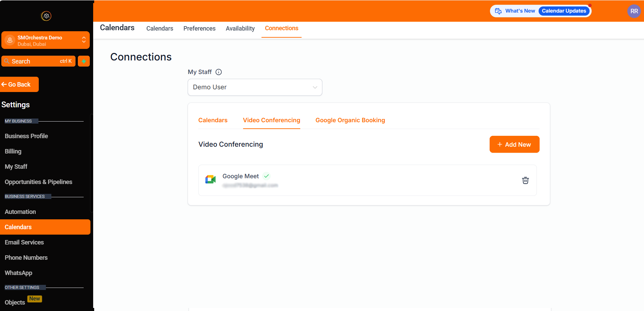Open the Calendars tab in Connections card
This screenshot has height=311, width=644.
(213, 120)
